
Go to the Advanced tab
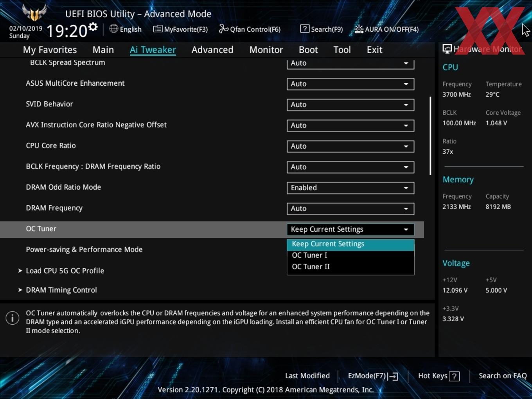coord(212,50)
